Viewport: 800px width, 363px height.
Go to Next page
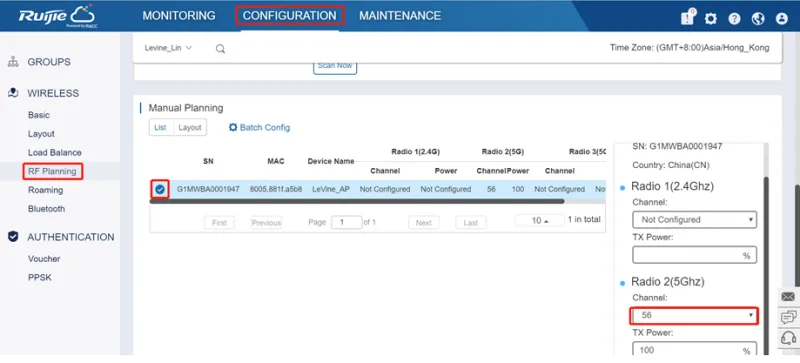[423, 223]
